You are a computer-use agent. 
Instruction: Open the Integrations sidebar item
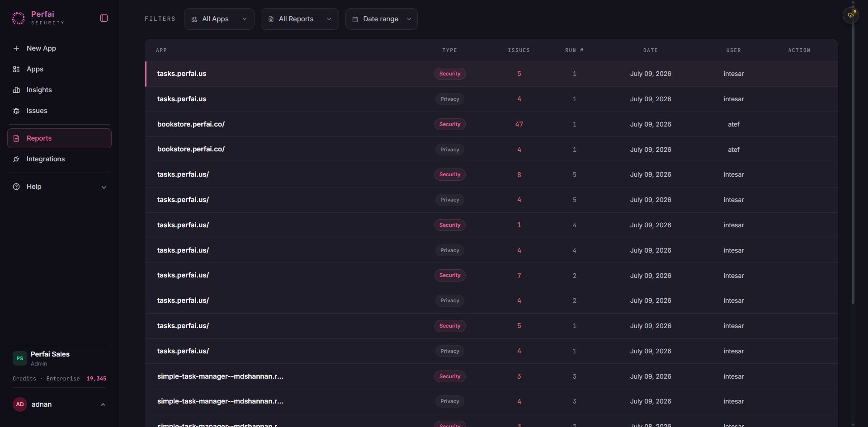point(59,159)
